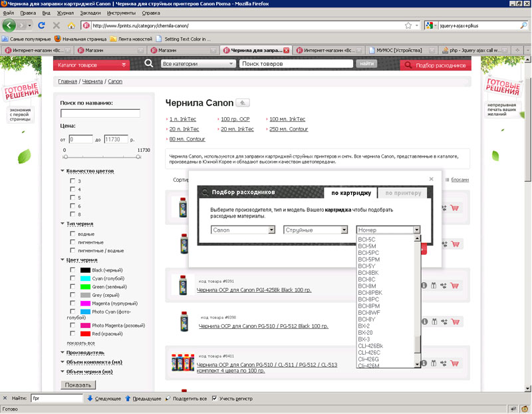Image resolution: width=532 pixels, height=414 pixels.
Task: Expand Производитель filter section
Action: [82, 353]
